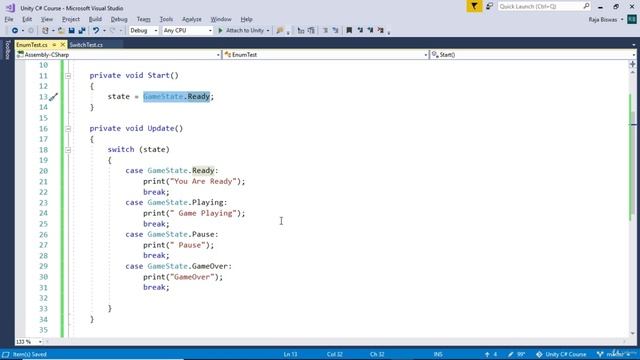Viewport: 640px width, 360px height.
Task: Click the Save All icon
Action: pyautogui.click(x=82, y=31)
